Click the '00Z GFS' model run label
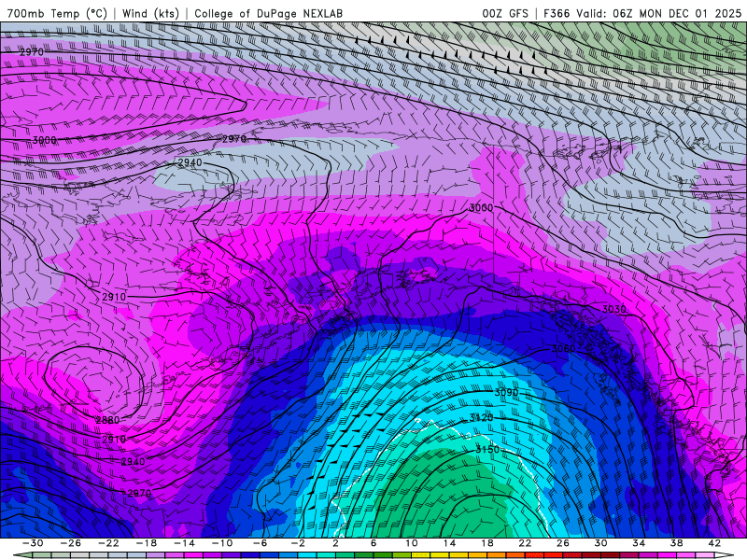 (505, 13)
